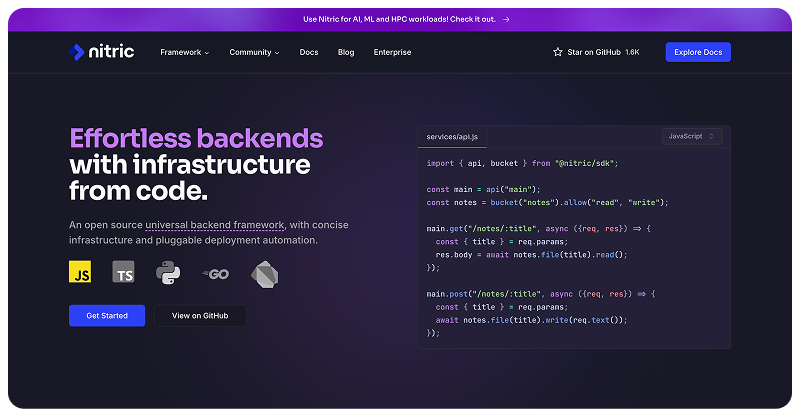The width and height of the screenshot is (800, 417).
Task: Click the 1.6K star count
Action: click(x=632, y=52)
